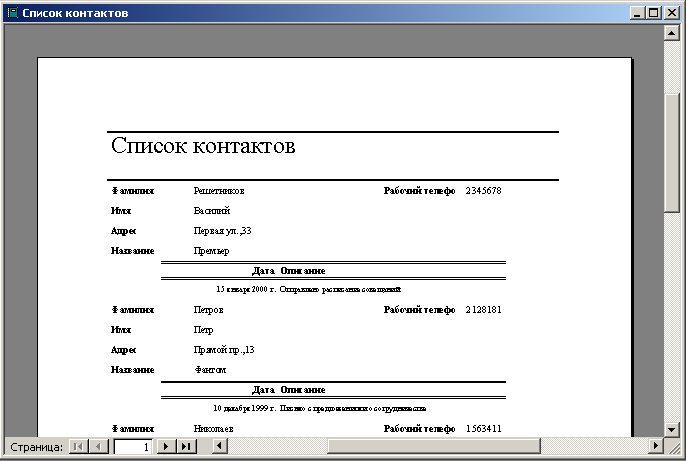Close the Список контактов window
This screenshot has width=686, height=461.
(671, 13)
